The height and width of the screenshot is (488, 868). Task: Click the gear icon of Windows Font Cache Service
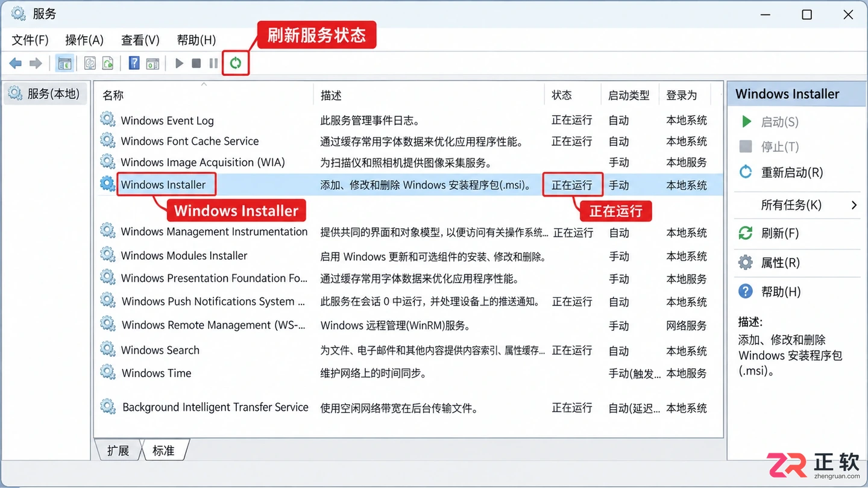pyautogui.click(x=108, y=140)
